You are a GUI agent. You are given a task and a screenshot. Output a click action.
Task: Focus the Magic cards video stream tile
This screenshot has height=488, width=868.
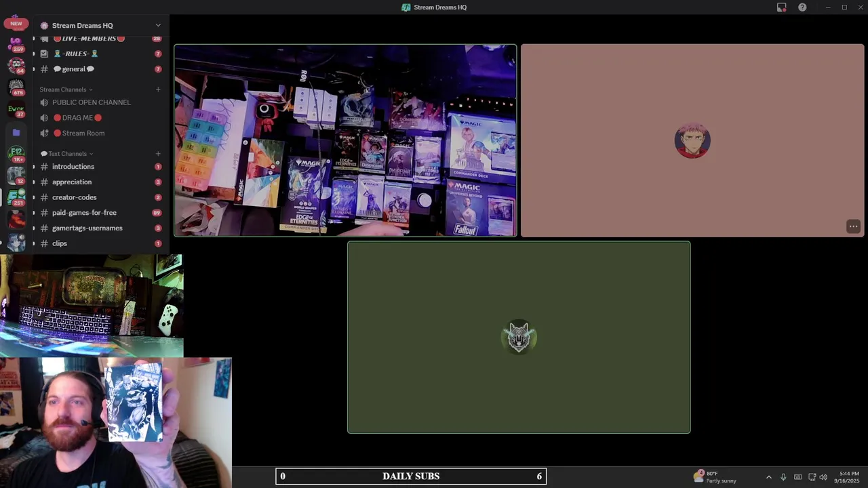(345, 140)
